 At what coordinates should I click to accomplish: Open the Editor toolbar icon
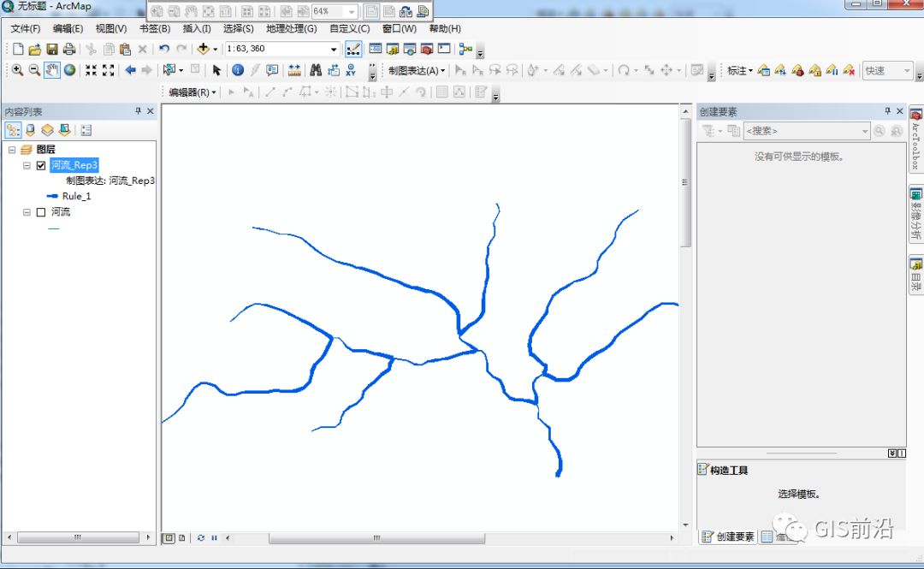pyautogui.click(x=353, y=49)
